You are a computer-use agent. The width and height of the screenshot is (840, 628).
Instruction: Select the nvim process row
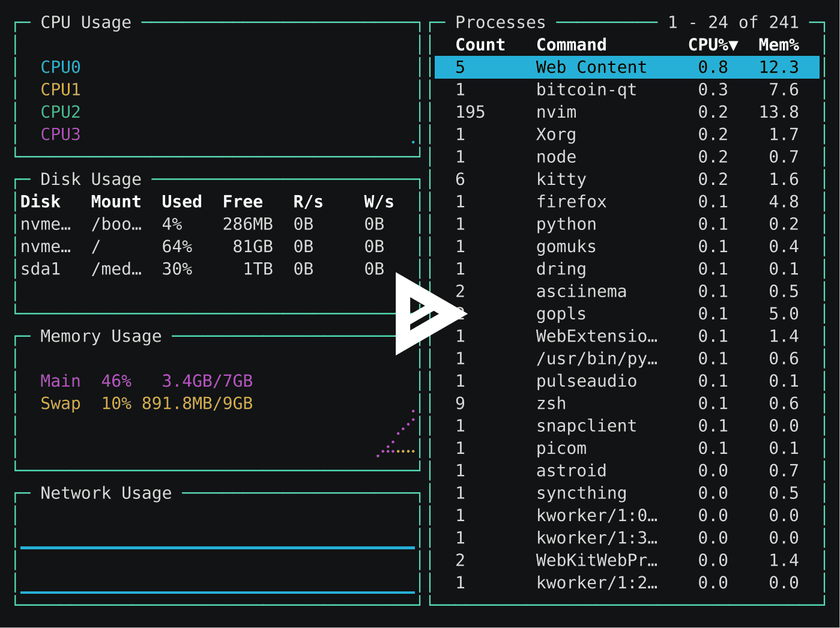coord(627,112)
